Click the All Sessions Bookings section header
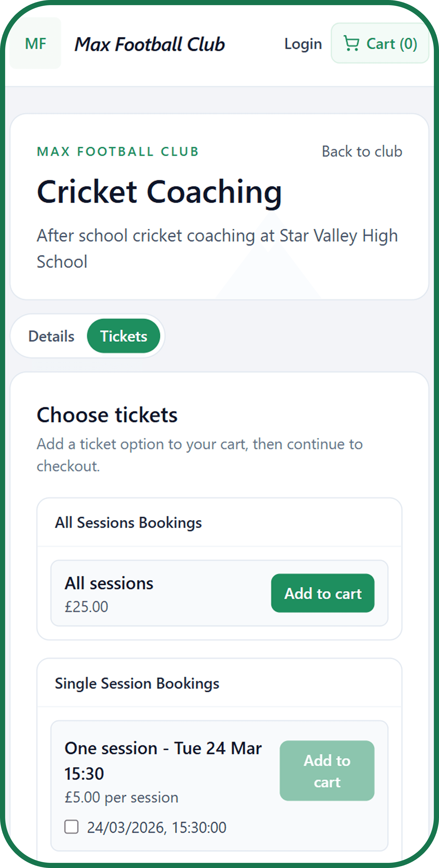This screenshot has width=439, height=868. coord(128,523)
